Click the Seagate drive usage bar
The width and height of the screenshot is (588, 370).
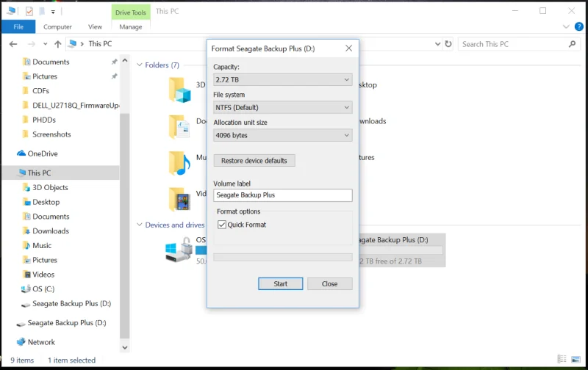pyautogui.click(x=401, y=250)
